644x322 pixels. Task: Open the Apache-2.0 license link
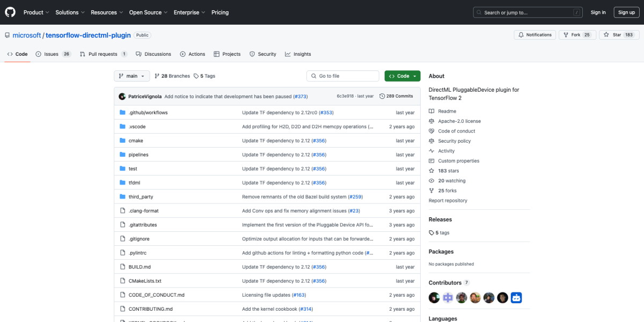pos(459,121)
